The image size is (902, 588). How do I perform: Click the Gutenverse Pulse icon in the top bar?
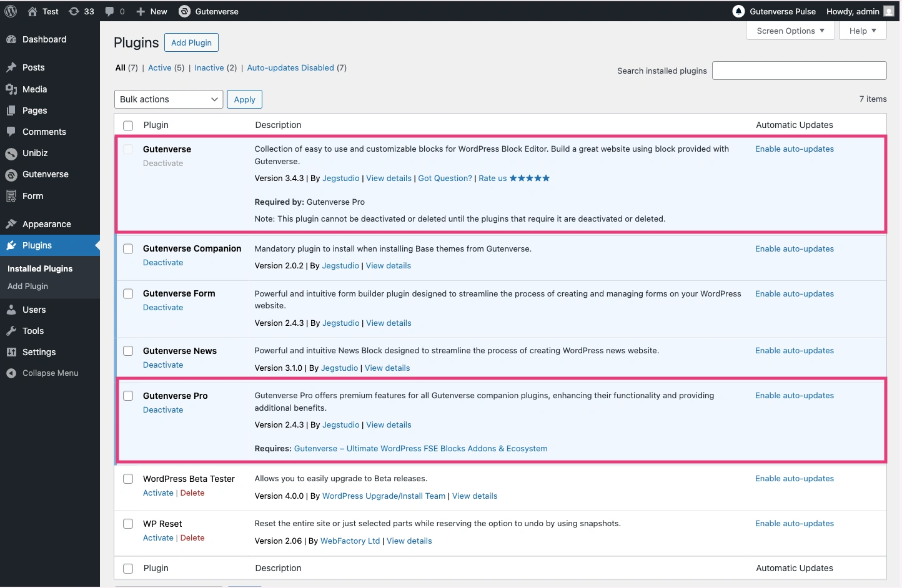[738, 11]
